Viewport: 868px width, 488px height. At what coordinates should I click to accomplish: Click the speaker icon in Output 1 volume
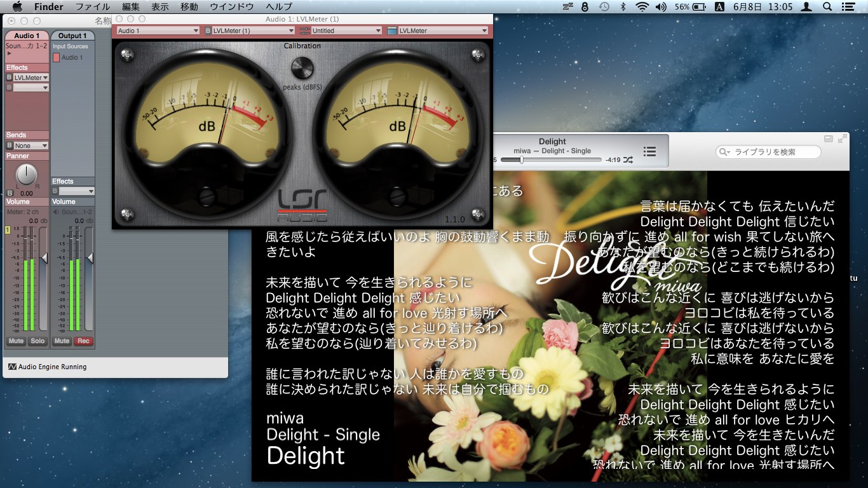pos(55,212)
